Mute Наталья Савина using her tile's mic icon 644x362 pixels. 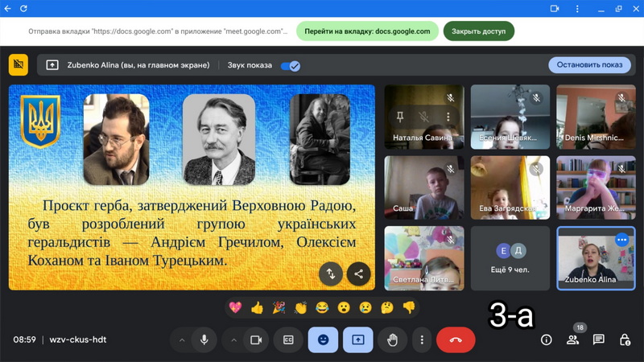(x=423, y=117)
